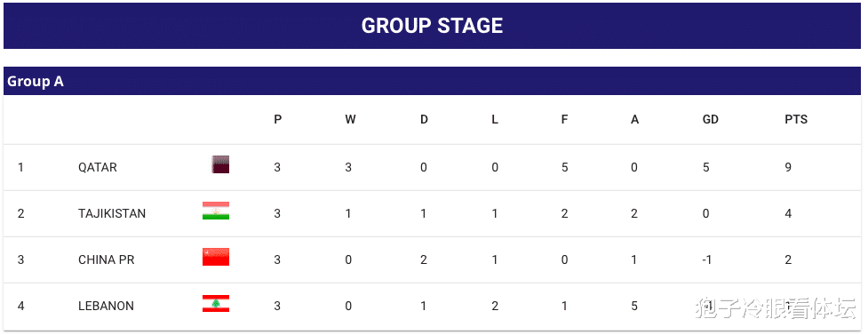Sort by the PTS column header
Image resolution: width=868 pixels, height=335 pixels.
click(x=796, y=119)
